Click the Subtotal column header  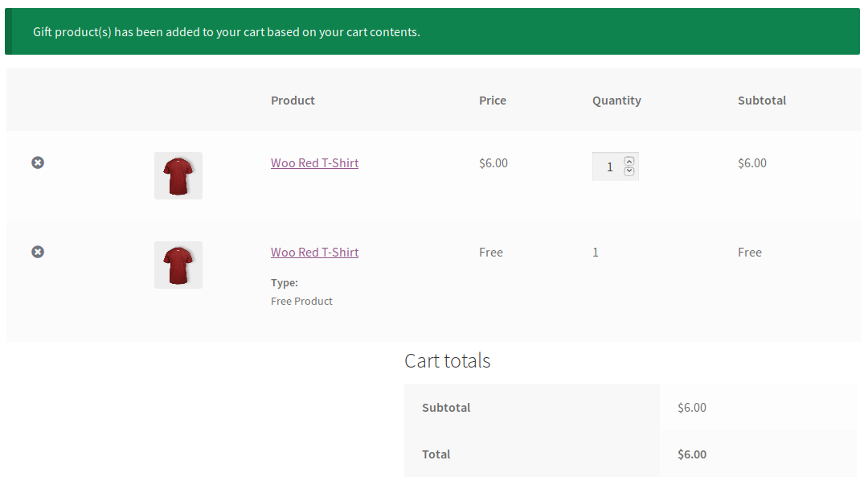pos(762,101)
